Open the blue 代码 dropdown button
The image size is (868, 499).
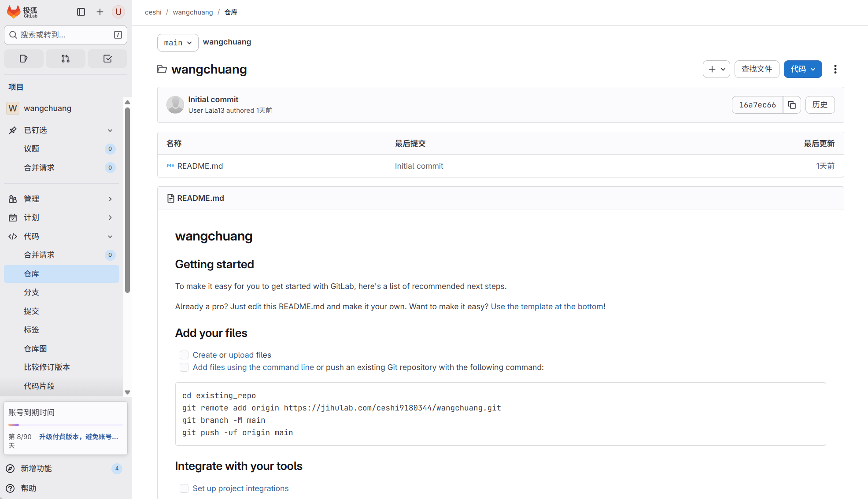point(802,69)
